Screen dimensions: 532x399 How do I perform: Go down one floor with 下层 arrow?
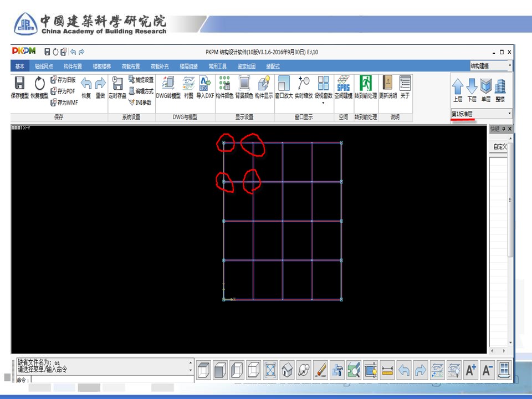pyautogui.click(x=472, y=87)
